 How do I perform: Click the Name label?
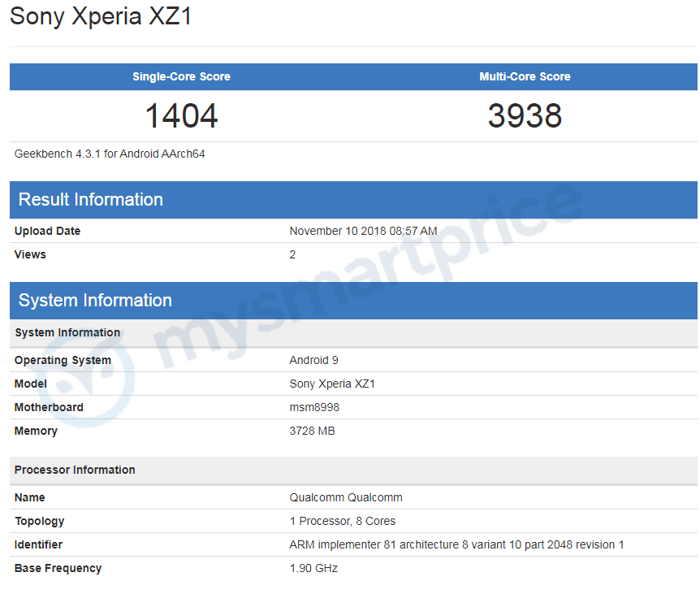pos(29,497)
